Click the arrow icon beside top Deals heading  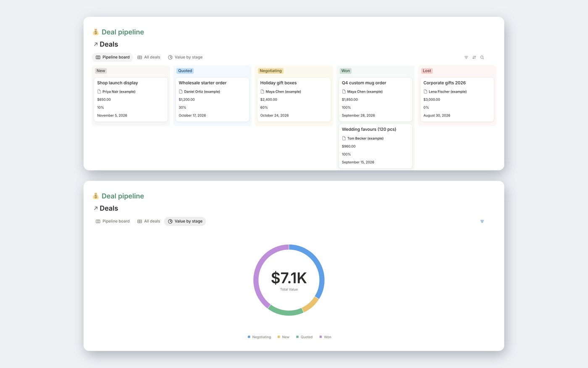point(96,44)
